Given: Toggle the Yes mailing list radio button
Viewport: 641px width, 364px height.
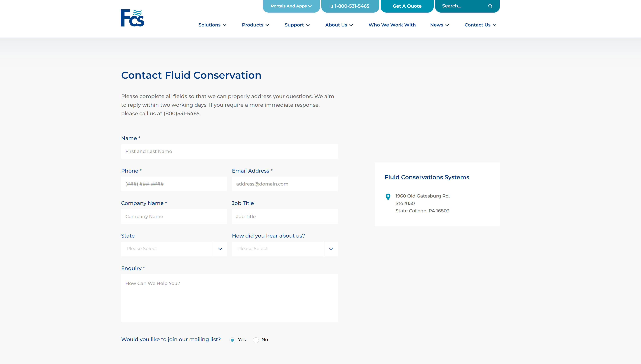Looking at the screenshot, I should (233, 340).
